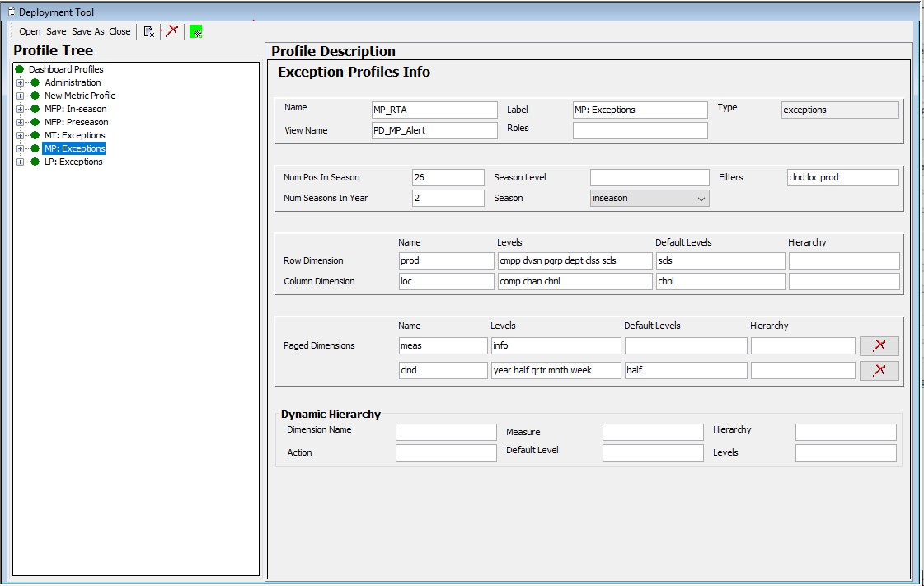Click Dynamic Hierarchy Measure field
The width and height of the screenshot is (924, 586).
[x=653, y=432]
